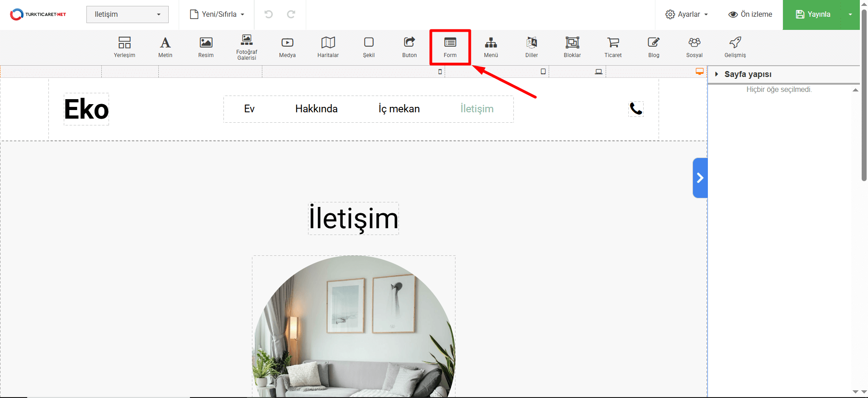Open the İletişim page dropdown
Screen dimensions: 868x398
point(128,14)
